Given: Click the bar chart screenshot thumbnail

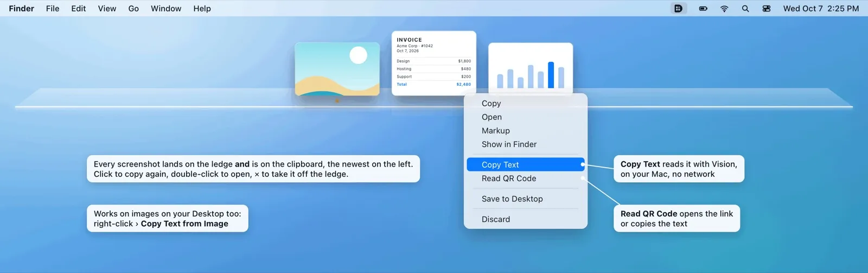Looking at the screenshot, I should tap(531, 68).
